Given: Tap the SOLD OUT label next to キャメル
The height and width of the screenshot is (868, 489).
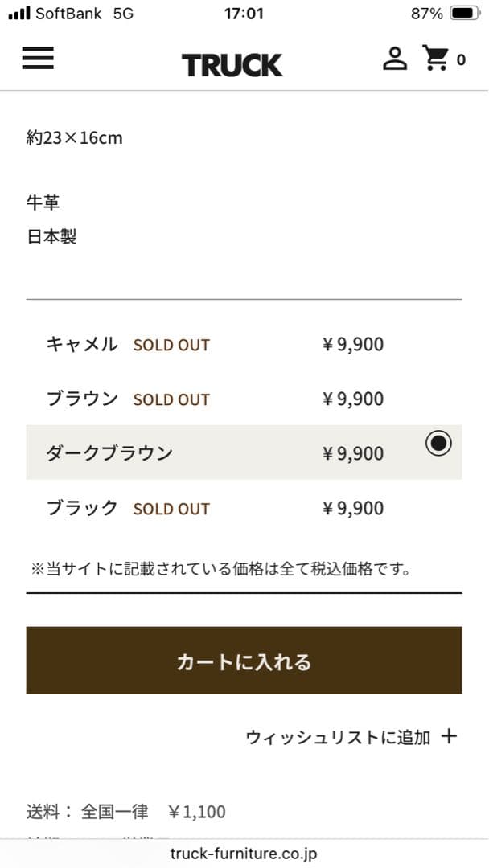Looking at the screenshot, I should click(171, 345).
